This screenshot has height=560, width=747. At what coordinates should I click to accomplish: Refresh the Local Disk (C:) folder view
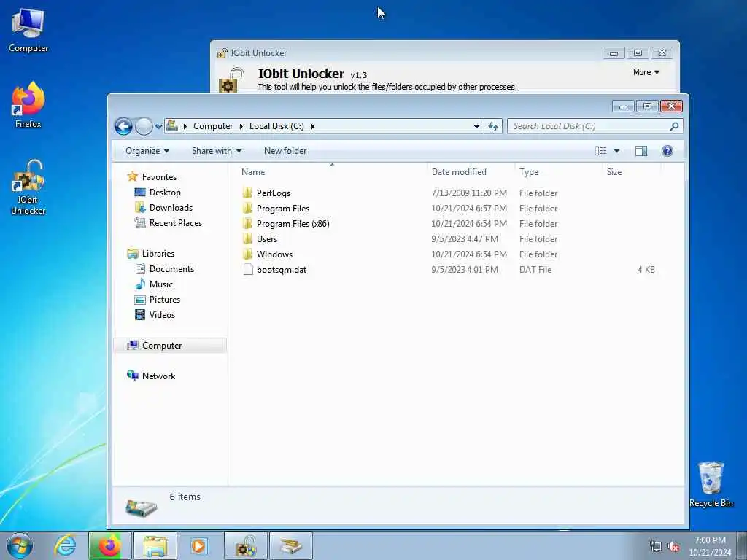coord(493,126)
